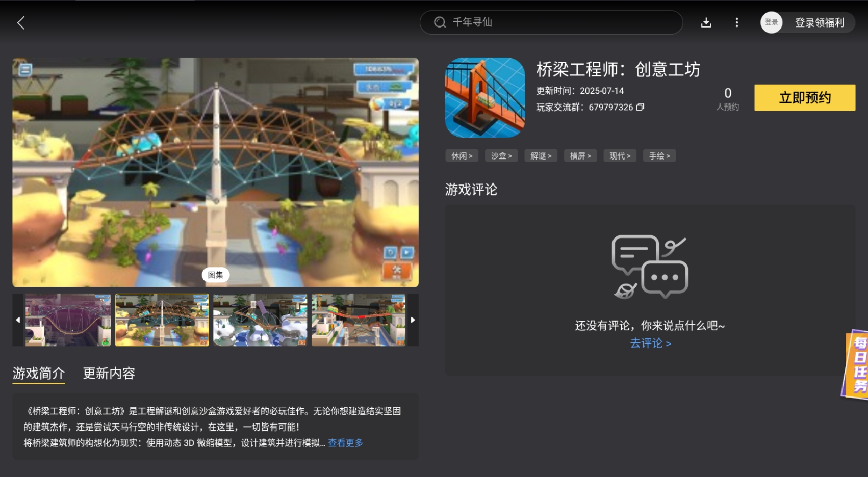Click the 玩家交流群 label
The image size is (868, 477).
pyautogui.click(x=560, y=107)
